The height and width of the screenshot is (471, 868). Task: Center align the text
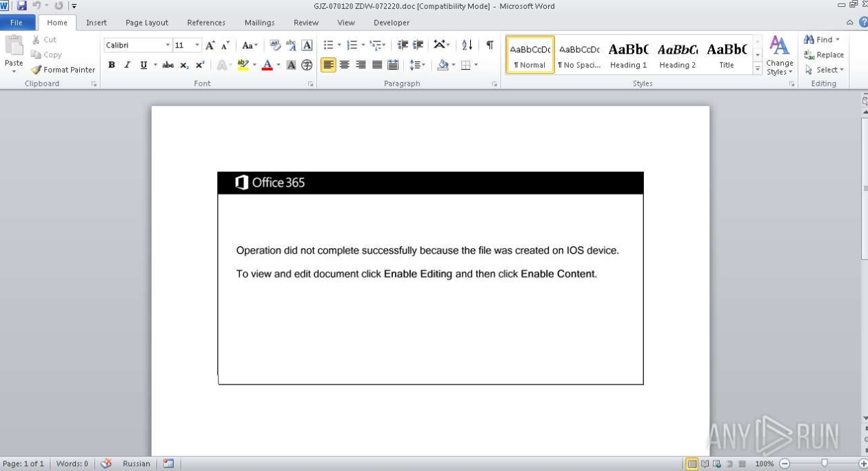click(x=344, y=65)
